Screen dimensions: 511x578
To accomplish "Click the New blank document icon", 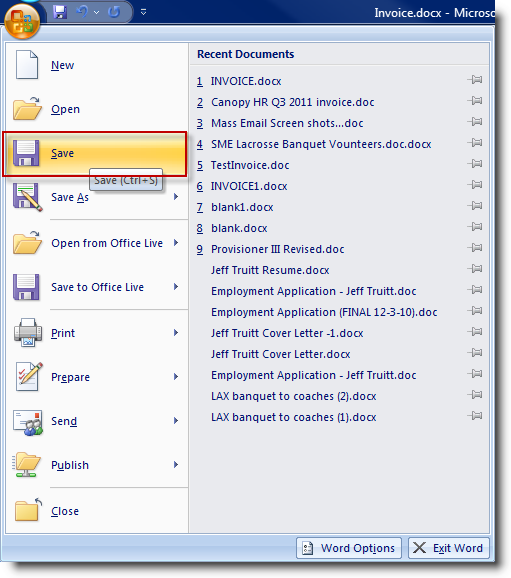I will [27, 65].
